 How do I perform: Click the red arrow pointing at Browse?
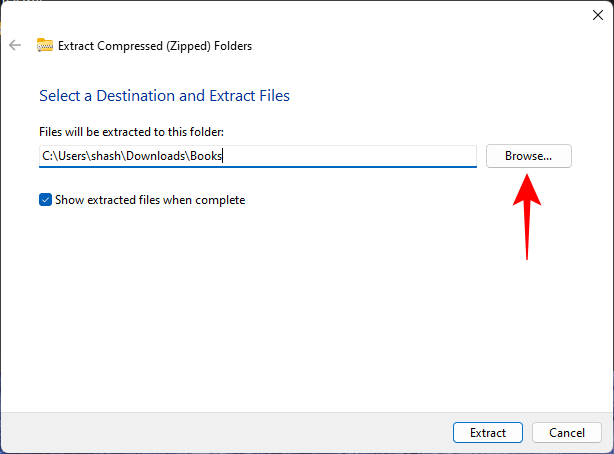(x=527, y=215)
